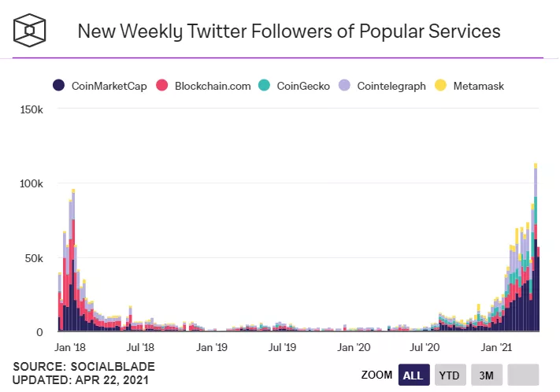The height and width of the screenshot is (392, 560).
Task: Toggle the Blockchain.com legend circle
Action: coord(161,86)
